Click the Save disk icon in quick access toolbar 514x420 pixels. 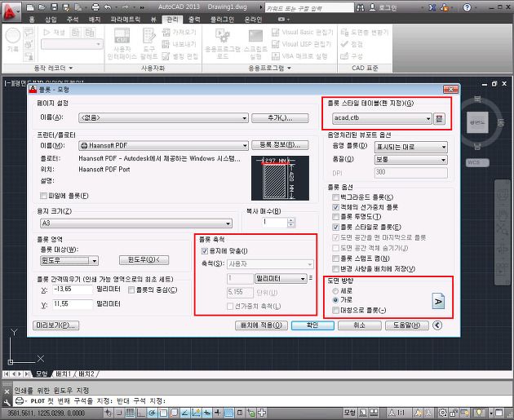tap(54, 7)
